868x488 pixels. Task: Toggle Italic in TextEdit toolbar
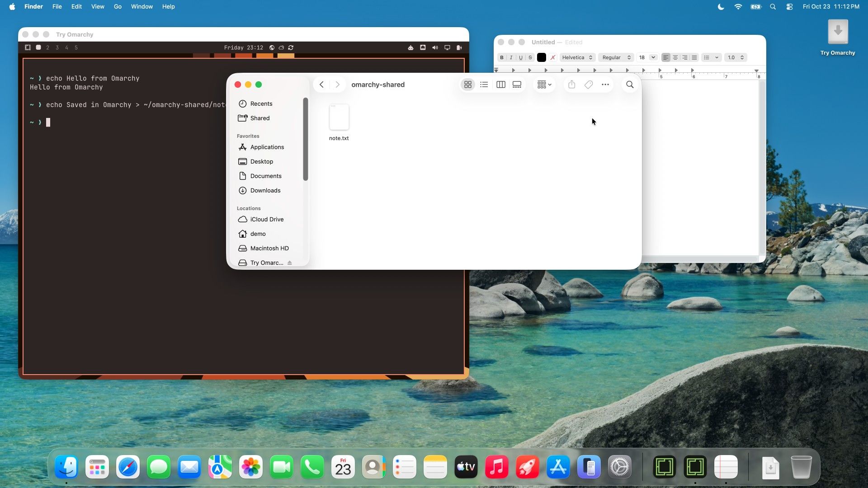click(511, 57)
